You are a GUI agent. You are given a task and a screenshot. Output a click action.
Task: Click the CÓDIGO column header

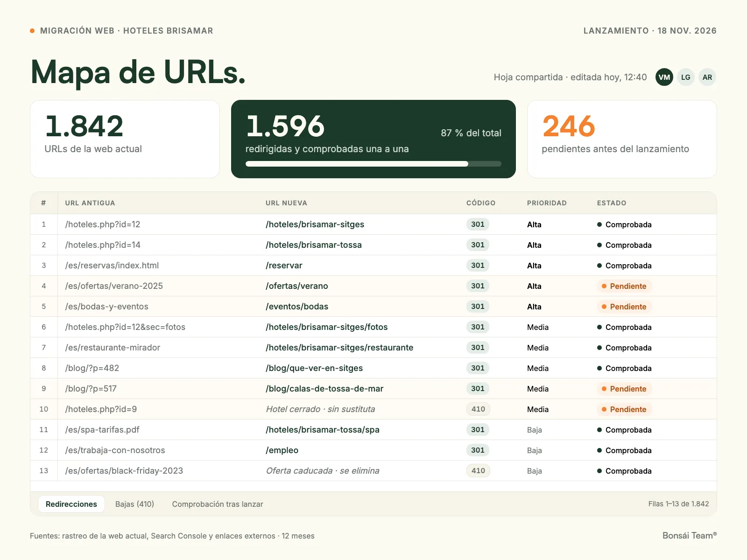[481, 203]
